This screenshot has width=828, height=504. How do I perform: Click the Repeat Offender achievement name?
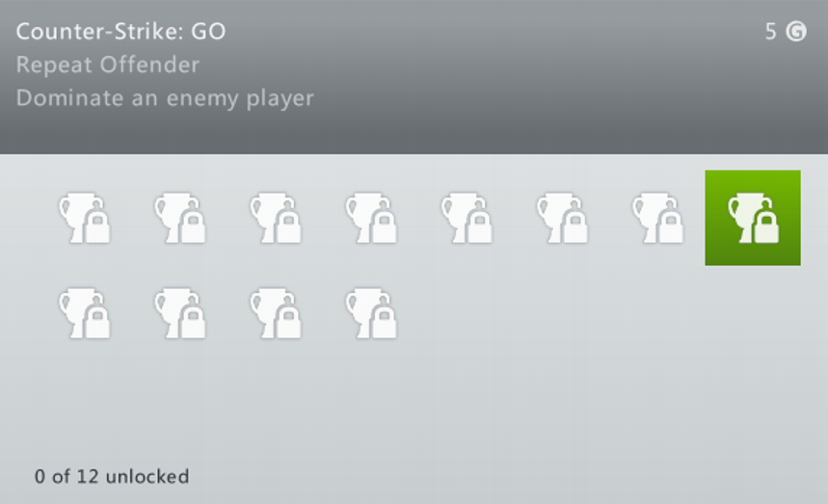coord(108,66)
